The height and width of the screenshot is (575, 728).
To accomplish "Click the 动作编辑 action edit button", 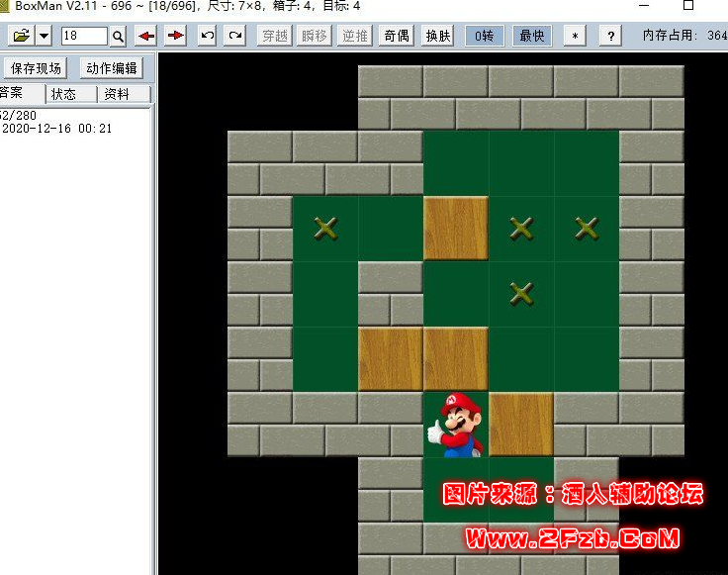I will tap(112, 68).
